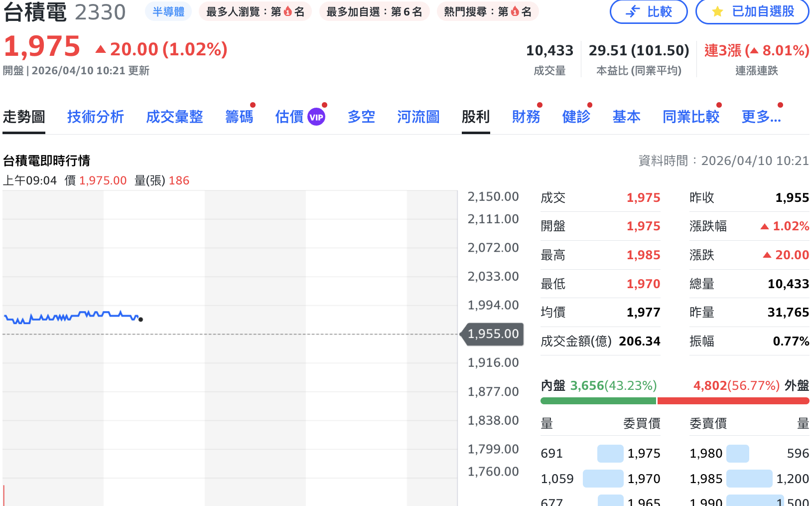
Task: Click the red up-triangle beside 20.00 (1.02%)
Action: (101, 49)
